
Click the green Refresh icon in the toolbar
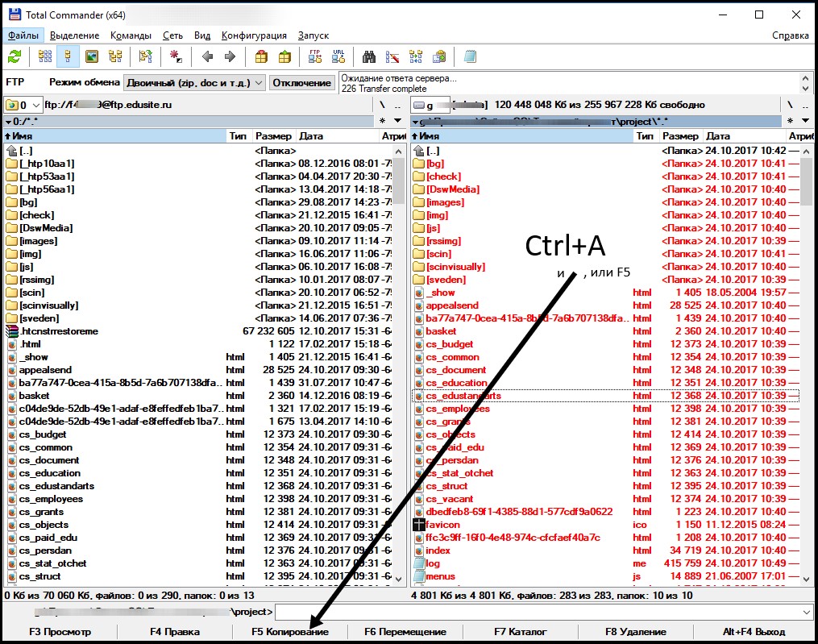[x=15, y=56]
